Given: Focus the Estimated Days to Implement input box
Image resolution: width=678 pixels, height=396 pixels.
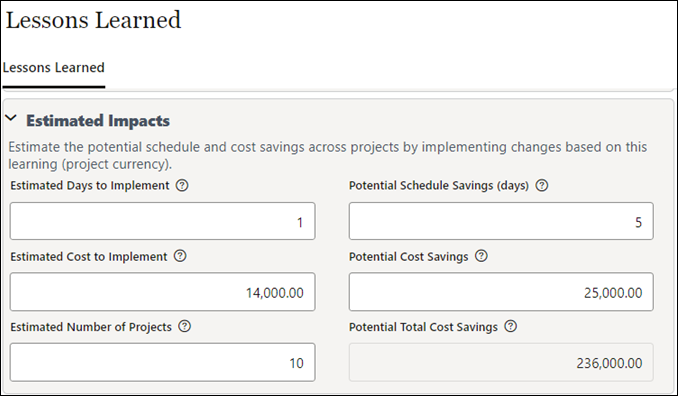Looking at the screenshot, I should [163, 221].
